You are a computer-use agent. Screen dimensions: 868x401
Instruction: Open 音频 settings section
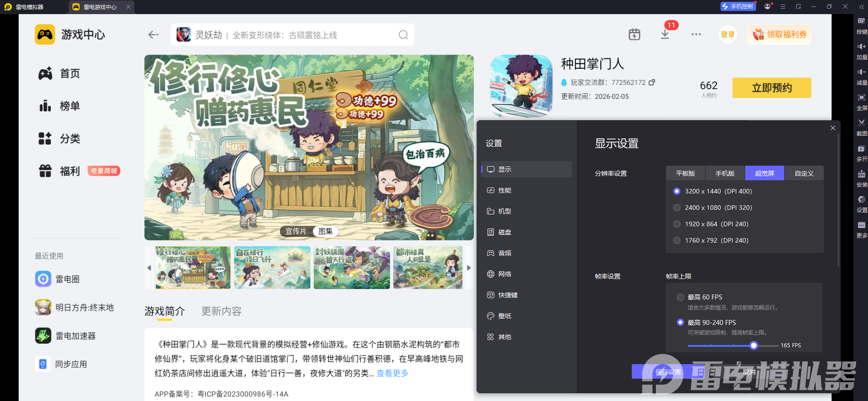coord(527,253)
